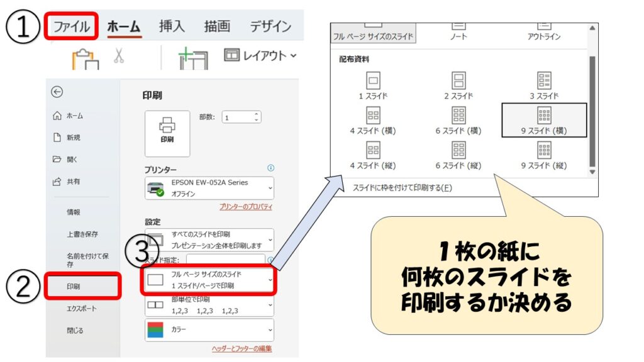The height and width of the screenshot is (362, 644).
Task: Open ヘッダーとフッターの編集 link
Action: pos(242,348)
